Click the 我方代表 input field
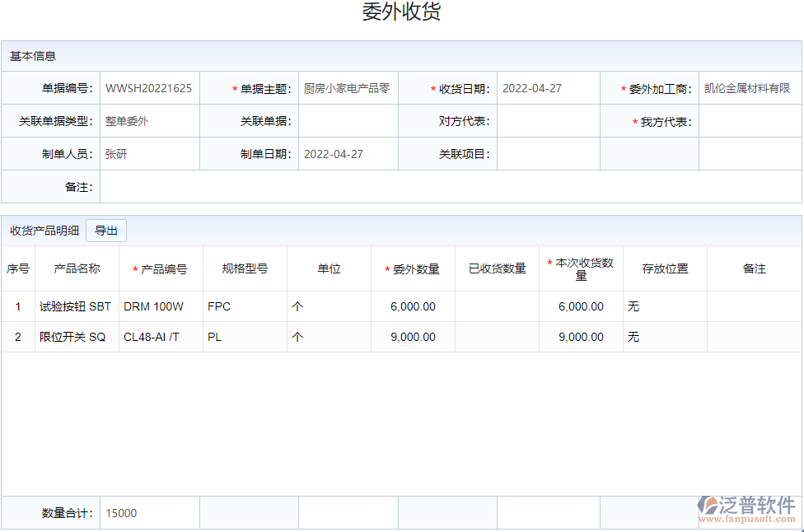 pyautogui.click(x=750, y=120)
